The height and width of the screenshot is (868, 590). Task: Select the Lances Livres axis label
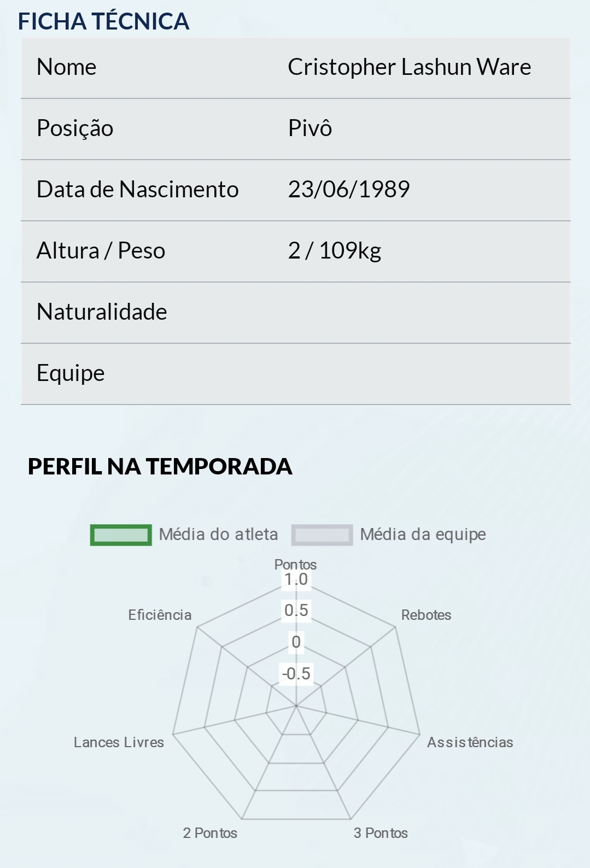pos(119,742)
